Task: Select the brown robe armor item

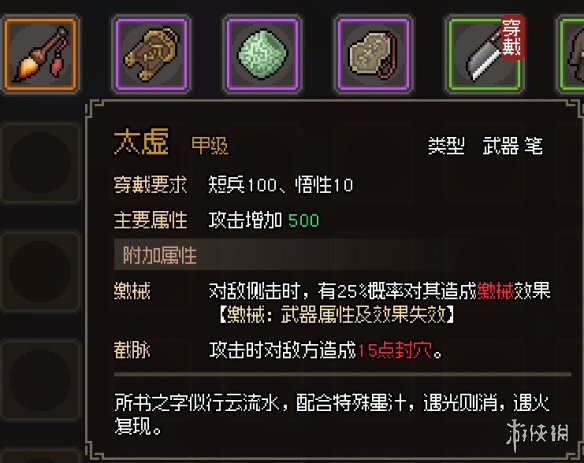Action: (151, 54)
